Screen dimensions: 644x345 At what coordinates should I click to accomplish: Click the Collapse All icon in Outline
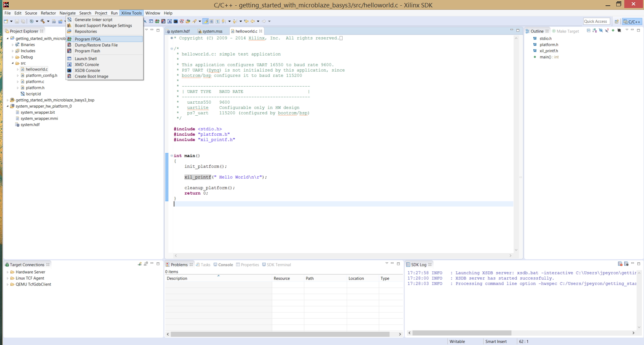[x=589, y=31]
